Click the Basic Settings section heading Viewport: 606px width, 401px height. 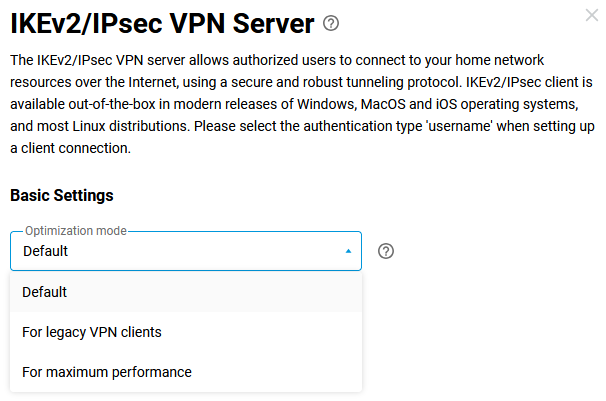coord(62,195)
